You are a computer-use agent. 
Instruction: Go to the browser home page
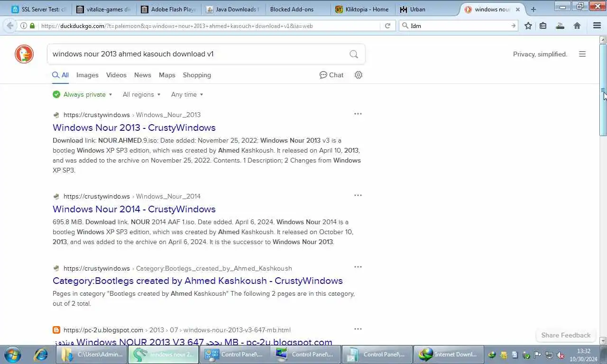pyautogui.click(x=577, y=26)
